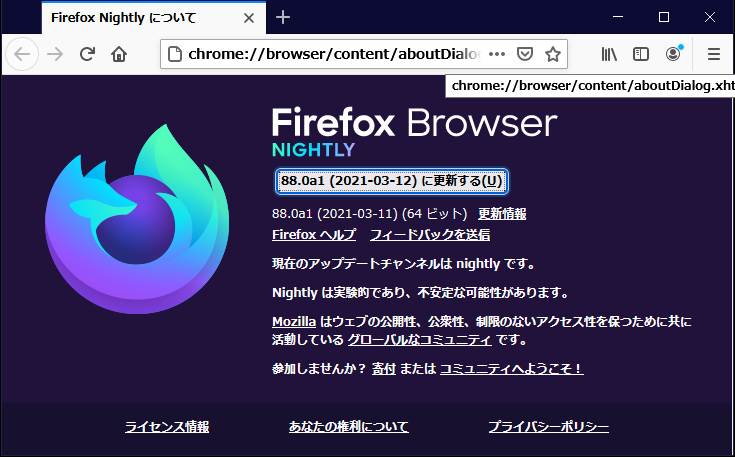The height and width of the screenshot is (457, 735).
Task: Open the hamburger application menu
Action: tap(713, 54)
